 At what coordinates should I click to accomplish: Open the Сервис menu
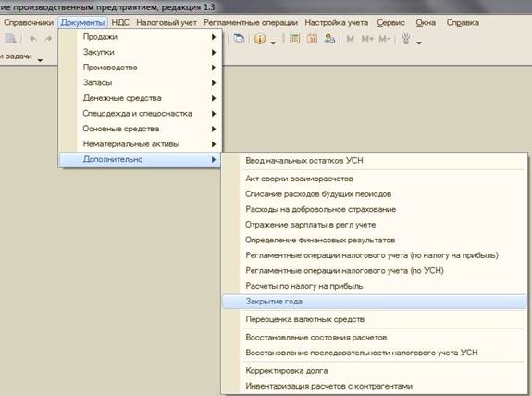pos(390,23)
